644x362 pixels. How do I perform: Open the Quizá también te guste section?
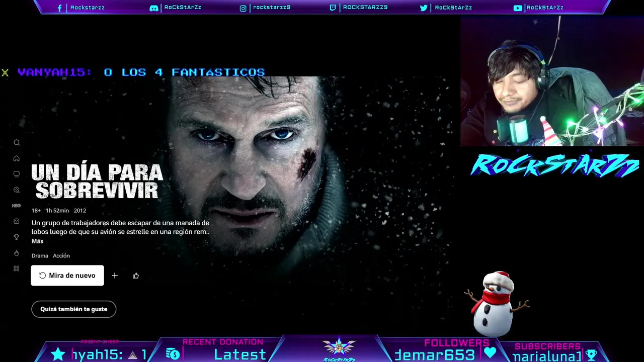[x=74, y=309]
